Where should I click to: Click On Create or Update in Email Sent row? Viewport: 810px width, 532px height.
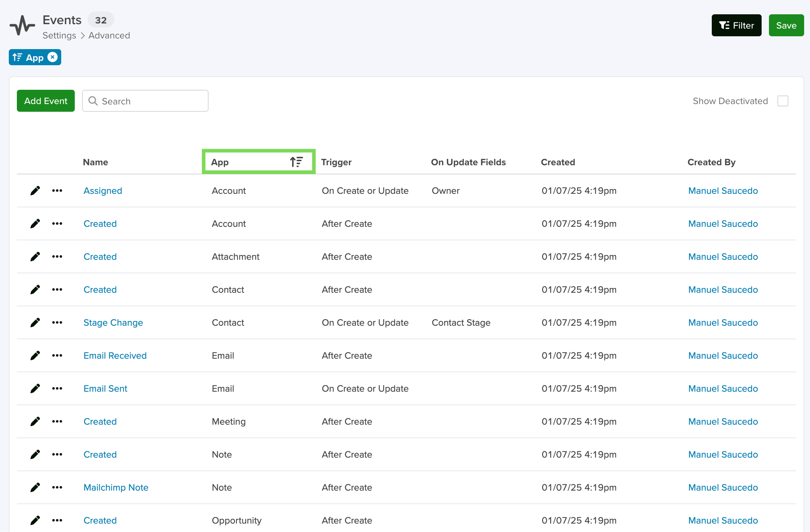coord(365,388)
